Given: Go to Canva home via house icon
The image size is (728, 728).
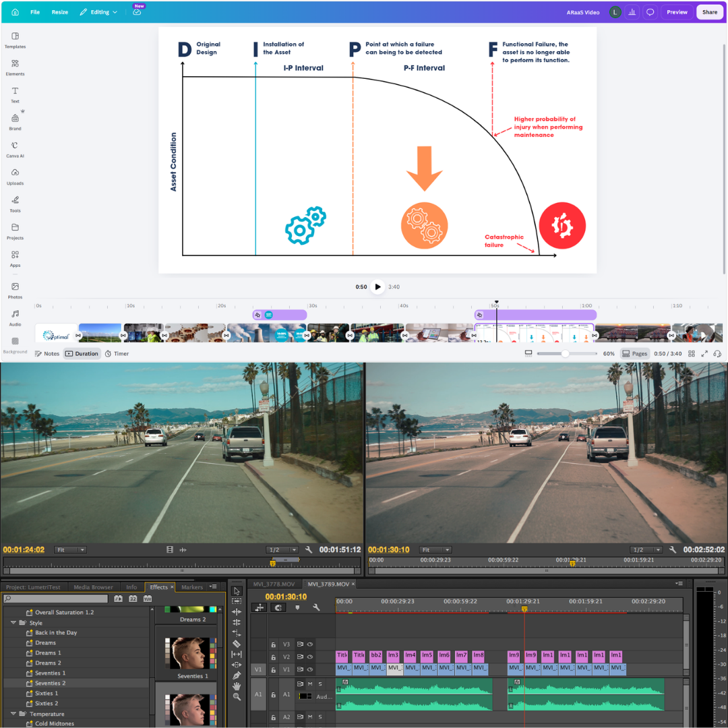Looking at the screenshot, I should [15, 12].
